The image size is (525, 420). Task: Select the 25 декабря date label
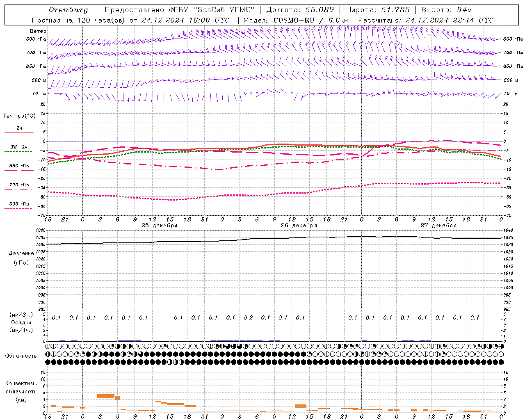point(160,226)
